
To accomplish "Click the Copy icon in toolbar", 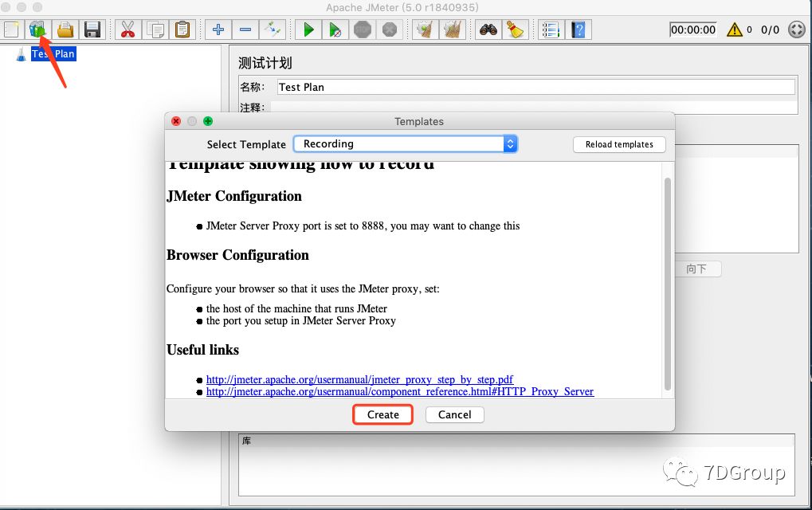I will [x=155, y=29].
